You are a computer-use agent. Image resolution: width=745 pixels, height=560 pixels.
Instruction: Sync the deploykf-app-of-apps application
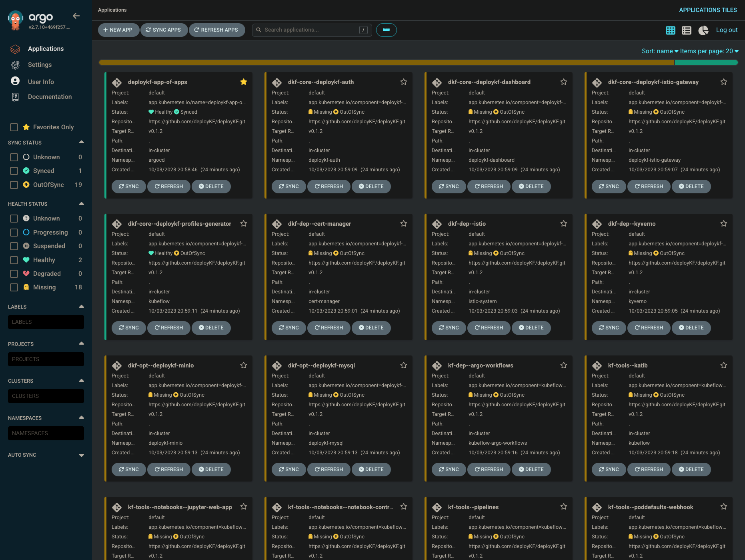[x=129, y=187]
